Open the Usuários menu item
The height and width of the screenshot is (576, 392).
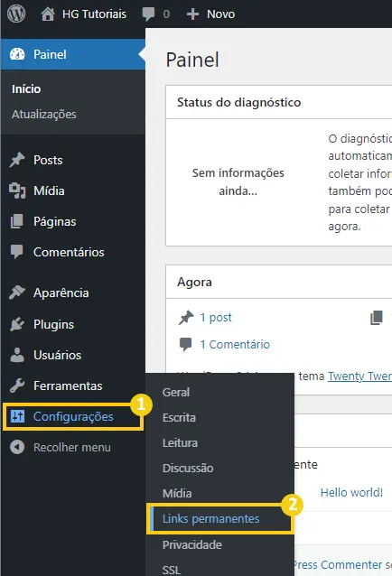coord(57,355)
